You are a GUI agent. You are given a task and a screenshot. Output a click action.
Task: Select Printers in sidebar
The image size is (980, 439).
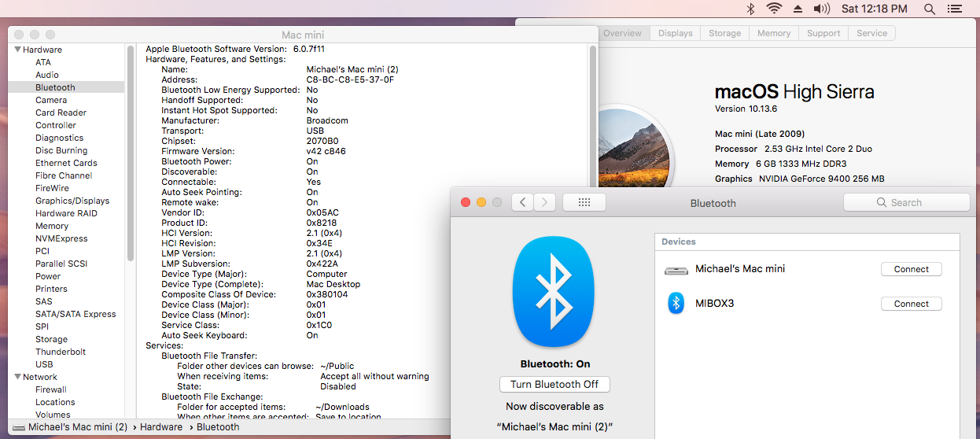51,289
